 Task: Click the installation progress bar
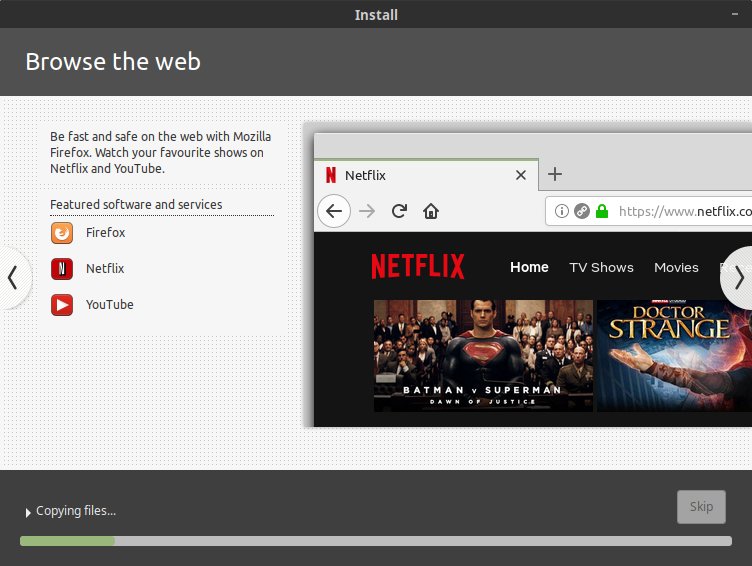coord(376,541)
